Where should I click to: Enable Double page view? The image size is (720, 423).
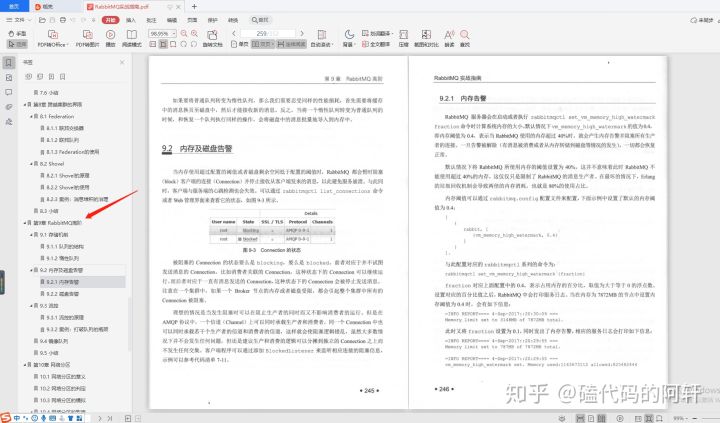pos(263,44)
